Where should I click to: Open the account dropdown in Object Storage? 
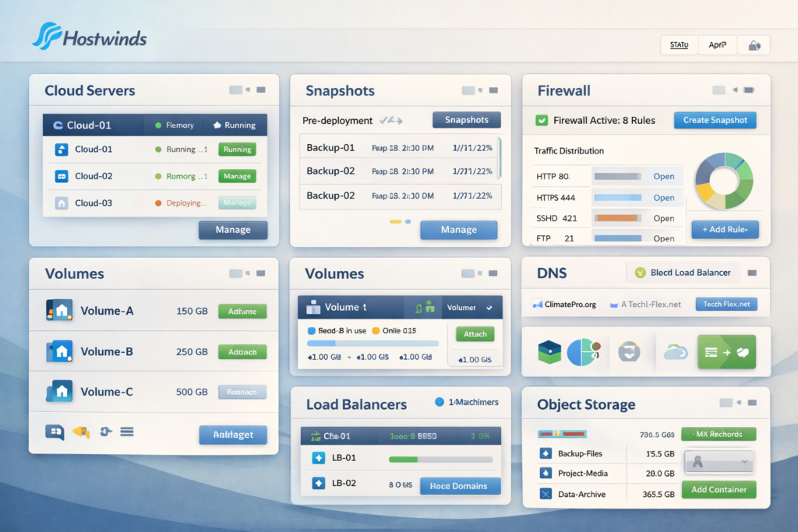(x=719, y=462)
